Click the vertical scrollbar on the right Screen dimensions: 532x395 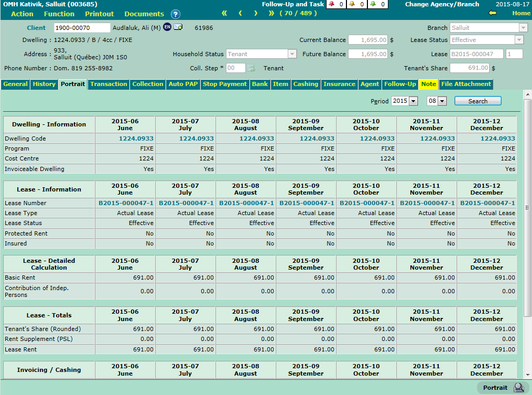click(x=527, y=210)
